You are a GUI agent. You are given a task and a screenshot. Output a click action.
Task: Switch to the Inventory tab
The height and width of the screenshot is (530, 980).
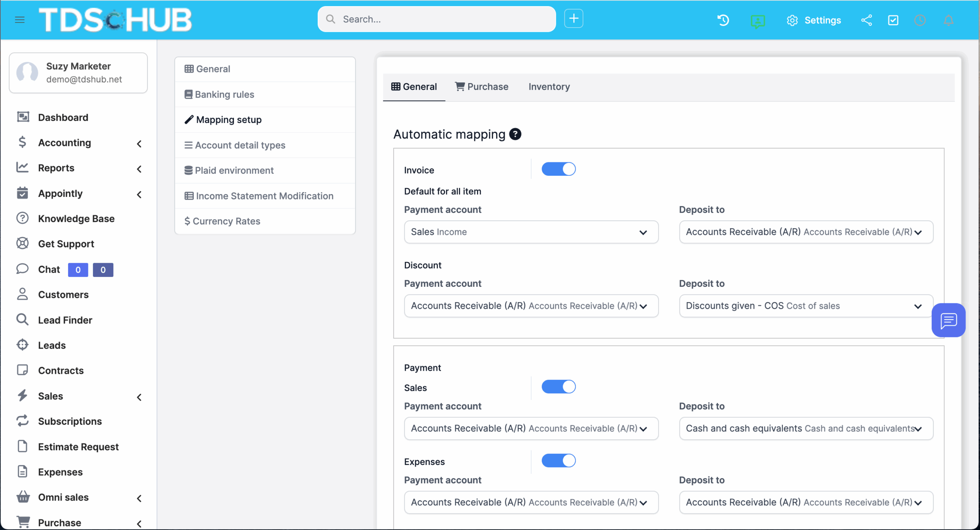coord(549,87)
